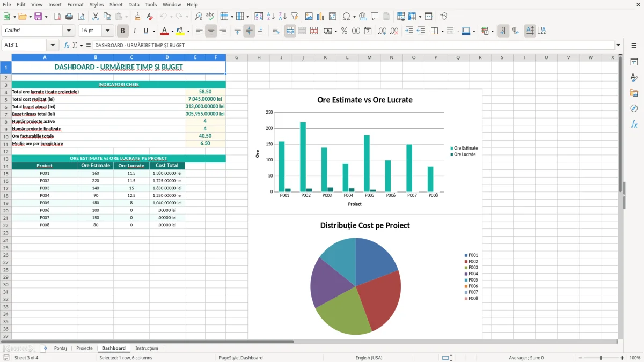Click the Copy icon
This screenshot has width=644, height=362.
[x=107, y=17]
